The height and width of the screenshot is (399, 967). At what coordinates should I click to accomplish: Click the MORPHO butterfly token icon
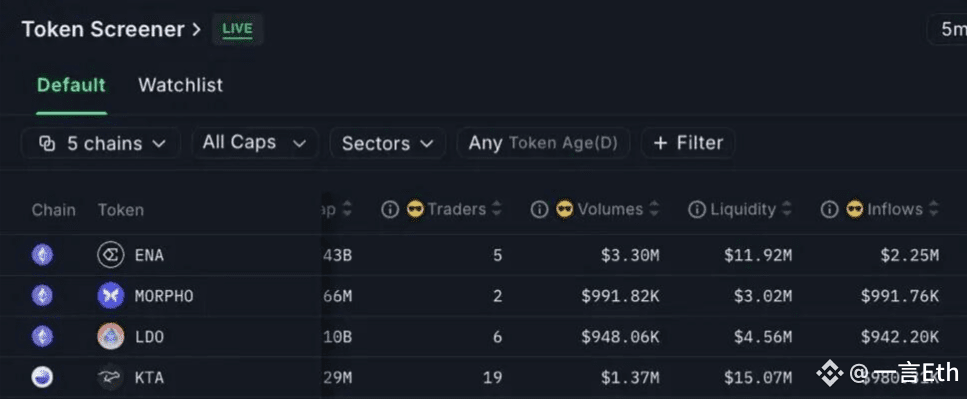(x=110, y=295)
